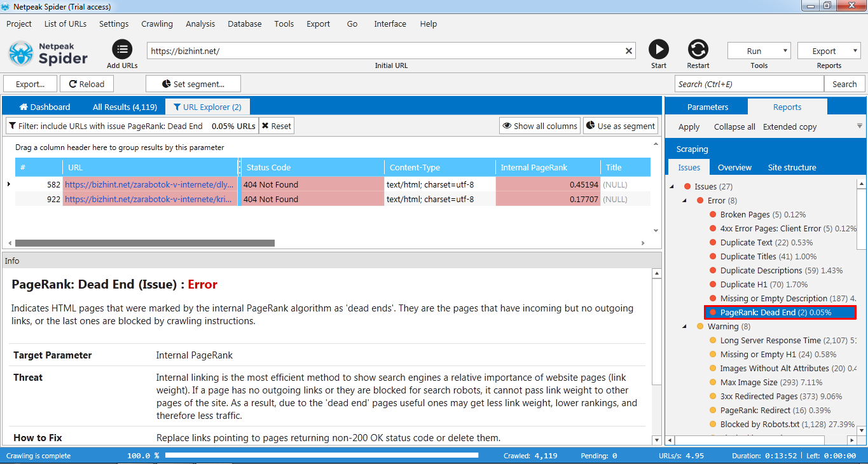The height and width of the screenshot is (464, 868).
Task: Select Missing or Empty Description issue
Action: (782, 298)
